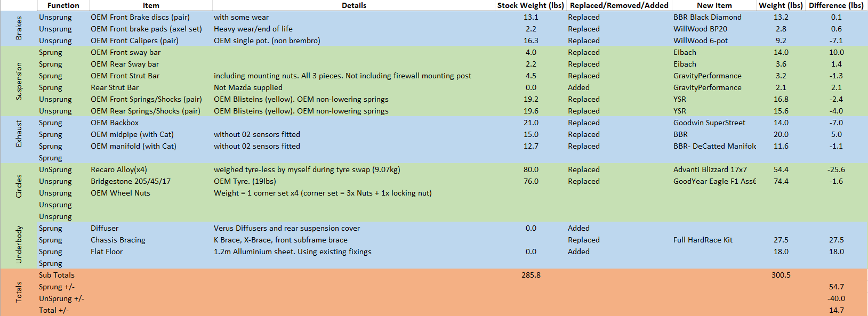Select the Exhaust category cell
Image resolution: width=868 pixels, height=316 pixels.
[19, 134]
